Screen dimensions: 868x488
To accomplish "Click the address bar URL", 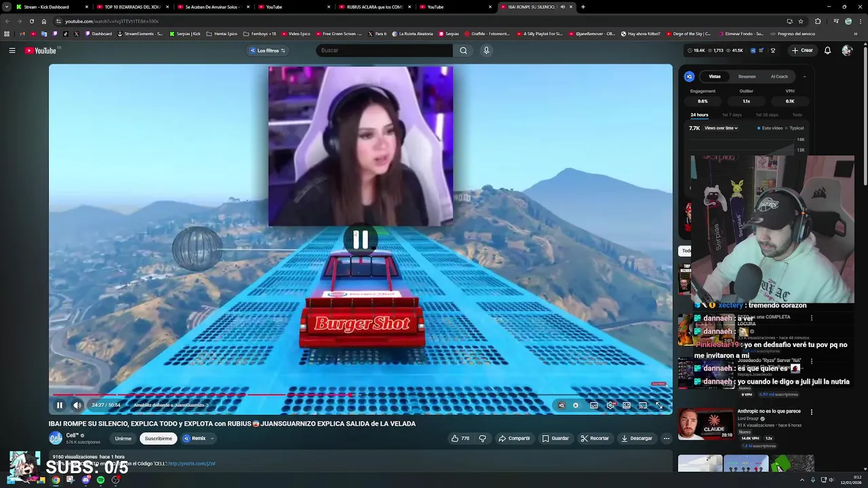I will coord(112,21).
